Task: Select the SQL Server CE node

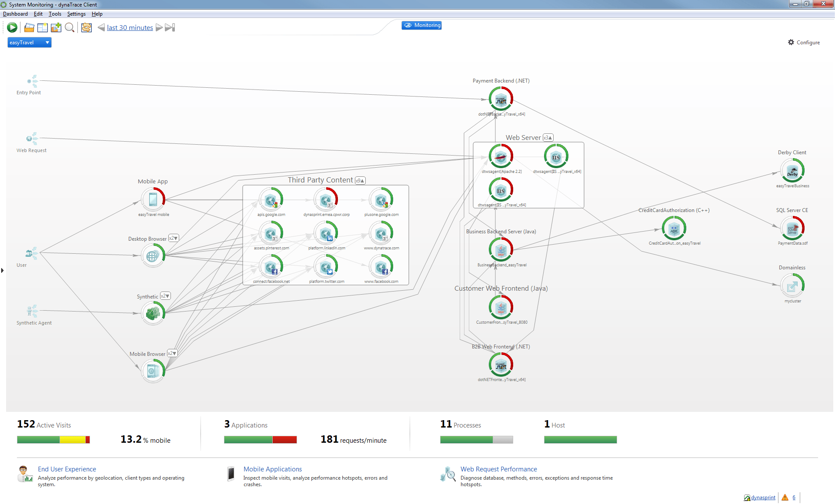Action: click(792, 228)
